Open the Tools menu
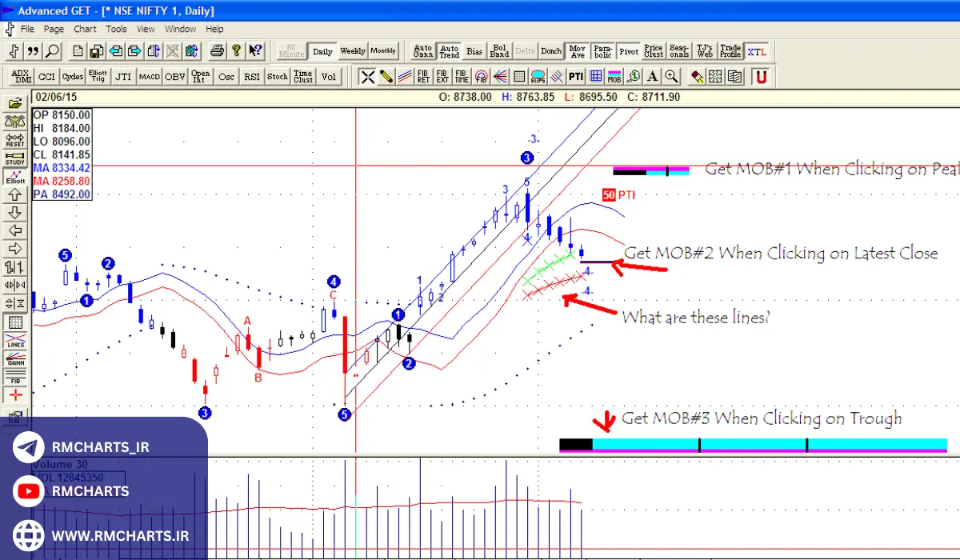The width and height of the screenshot is (960, 560). coord(116,29)
